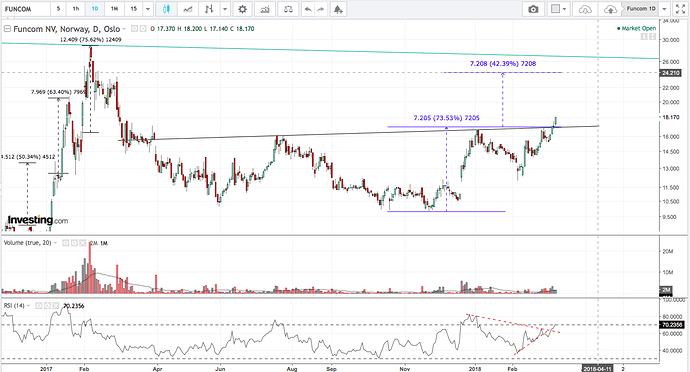Click the Funcom 1D layout name
This screenshot has height=372, width=690.
(x=641, y=9)
